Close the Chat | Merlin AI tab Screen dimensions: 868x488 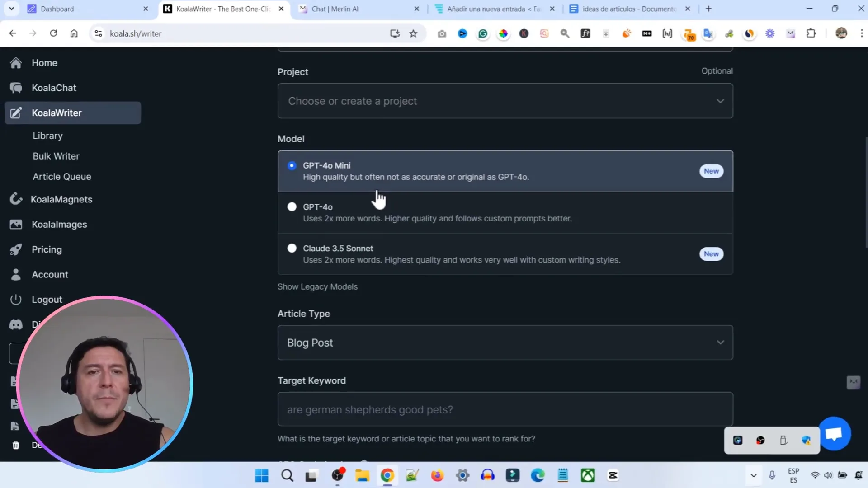pos(416,9)
